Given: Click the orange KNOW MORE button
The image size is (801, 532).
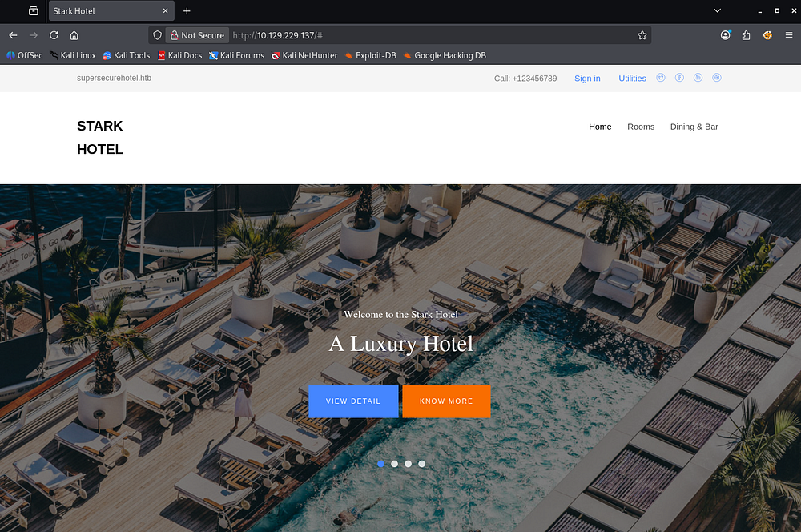Looking at the screenshot, I should pyautogui.click(x=446, y=401).
